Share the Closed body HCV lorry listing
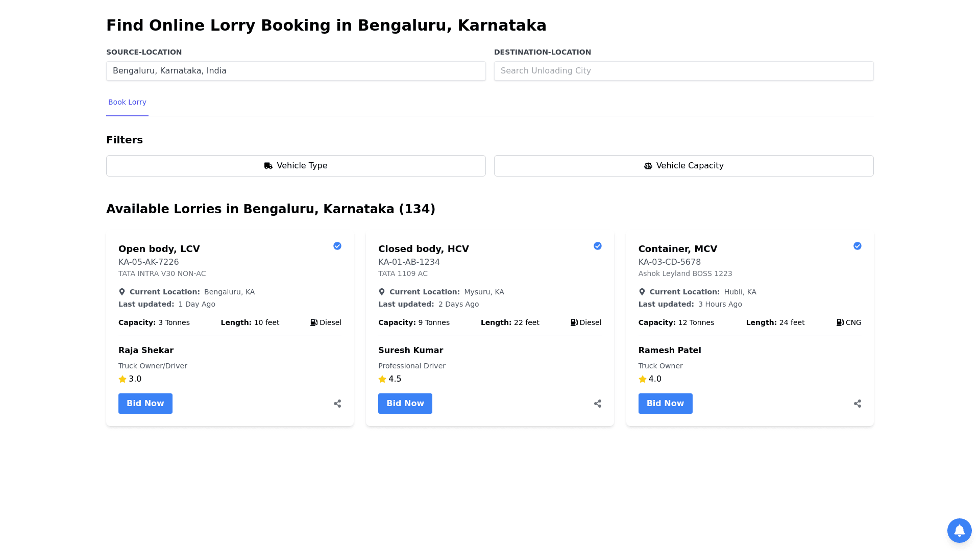Viewport: 980px width, 551px height. tap(598, 404)
